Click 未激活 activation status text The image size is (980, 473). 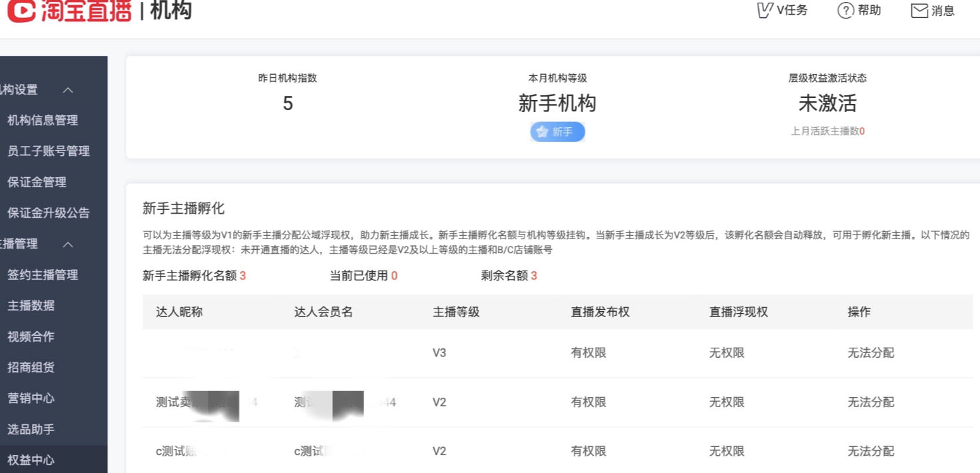point(827,104)
